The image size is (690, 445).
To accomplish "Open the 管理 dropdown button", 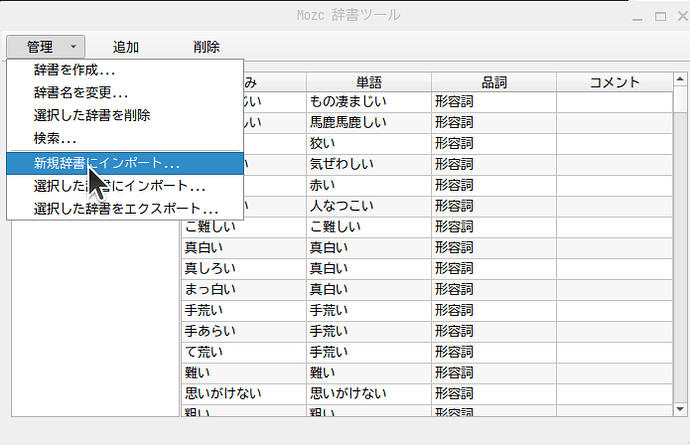I will click(x=46, y=47).
